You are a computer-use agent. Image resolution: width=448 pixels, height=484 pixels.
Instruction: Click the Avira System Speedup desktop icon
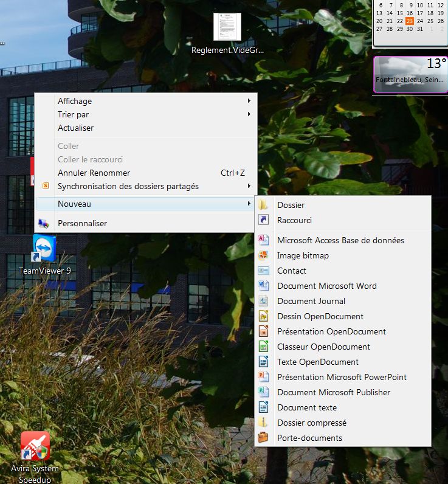pyautogui.click(x=35, y=447)
